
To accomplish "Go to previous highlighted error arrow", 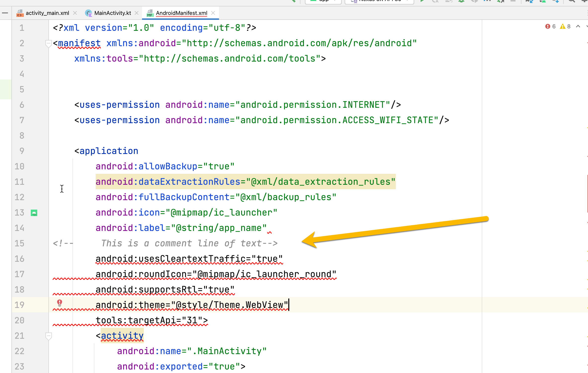I will pos(578,27).
